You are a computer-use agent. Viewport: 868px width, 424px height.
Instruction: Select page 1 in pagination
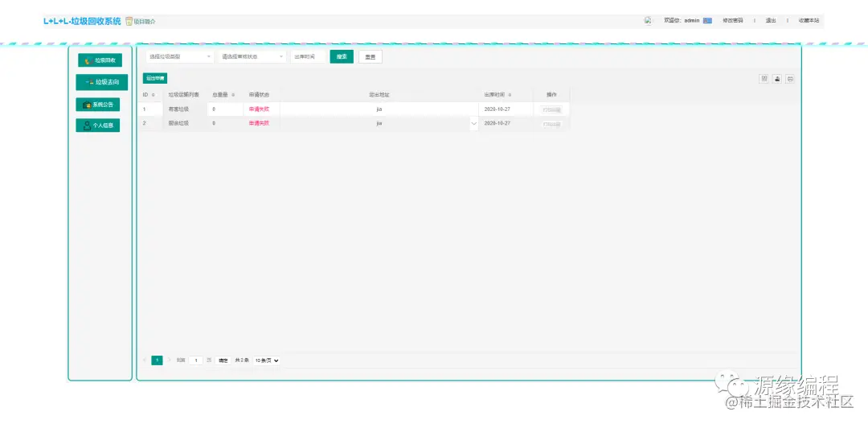158,360
